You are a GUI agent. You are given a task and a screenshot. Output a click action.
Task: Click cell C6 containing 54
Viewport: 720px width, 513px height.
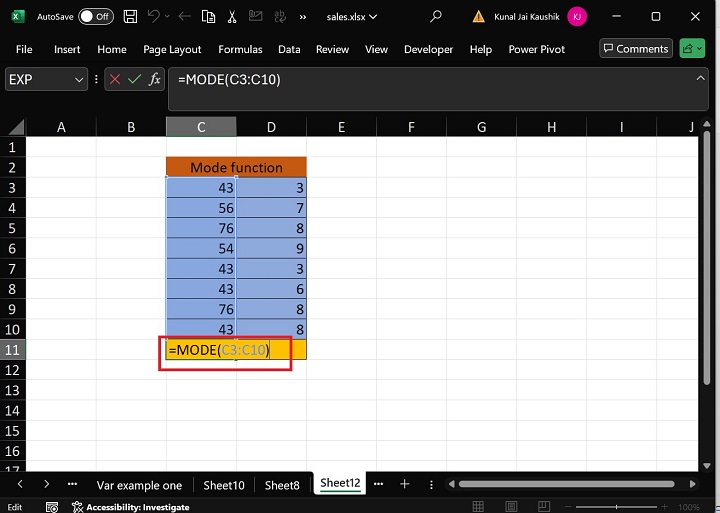(201, 248)
